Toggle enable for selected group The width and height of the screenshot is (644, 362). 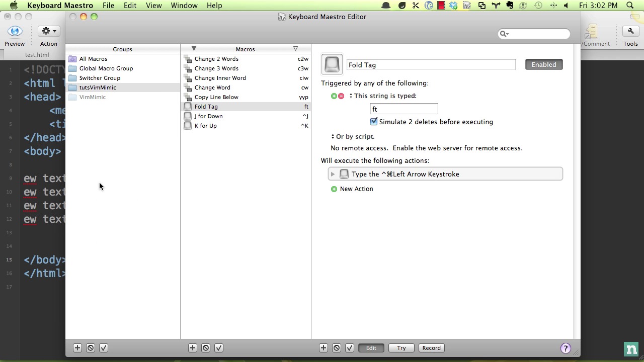coord(104,348)
